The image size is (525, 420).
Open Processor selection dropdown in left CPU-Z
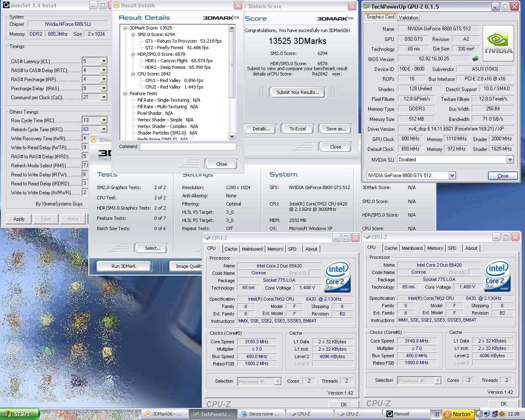pos(278,381)
